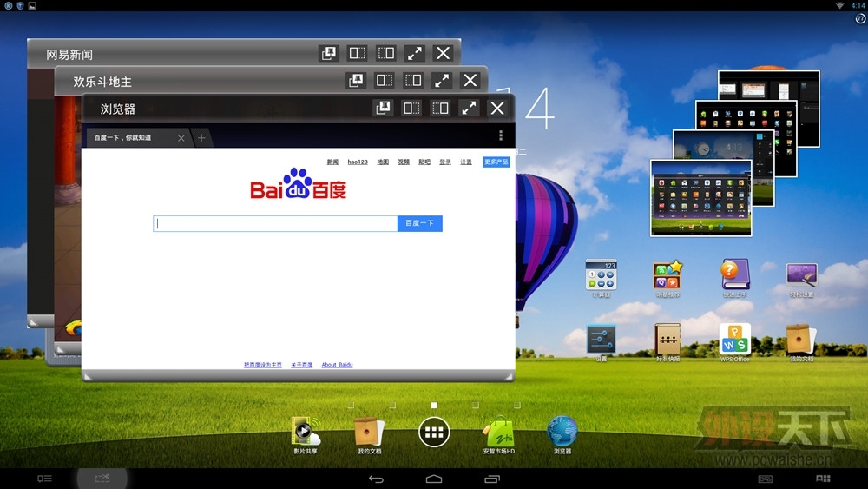
Task: Open the 登录 link on the Baidu page
Action: pyautogui.click(x=445, y=162)
